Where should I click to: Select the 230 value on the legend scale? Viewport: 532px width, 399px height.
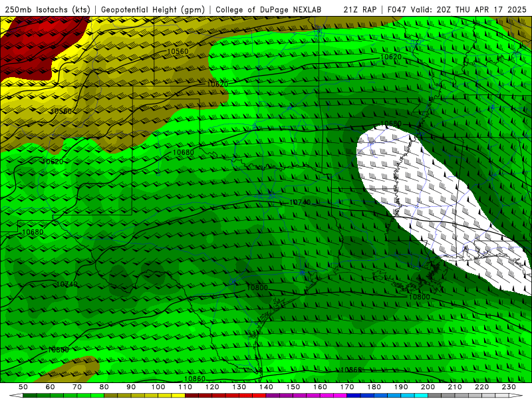coord(509,387)
